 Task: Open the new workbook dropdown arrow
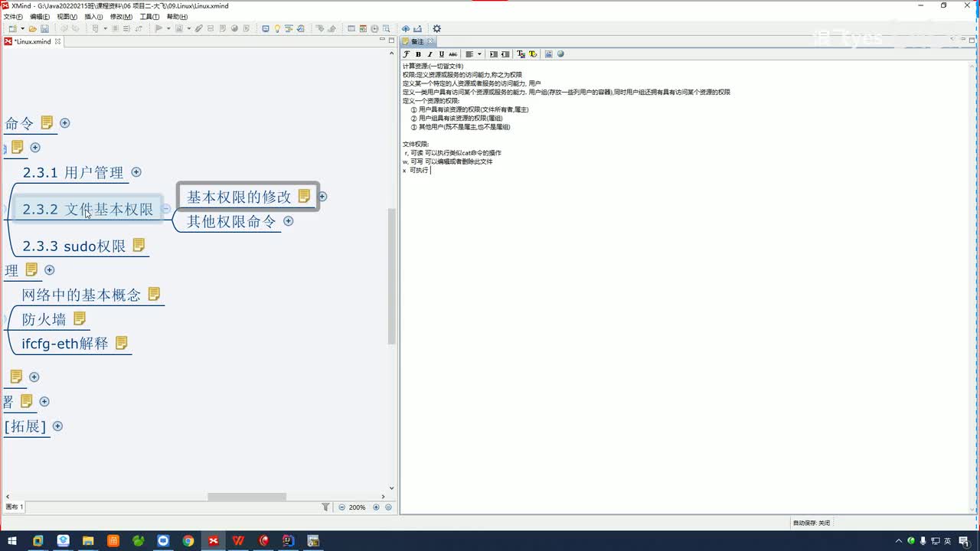[22, 29]
